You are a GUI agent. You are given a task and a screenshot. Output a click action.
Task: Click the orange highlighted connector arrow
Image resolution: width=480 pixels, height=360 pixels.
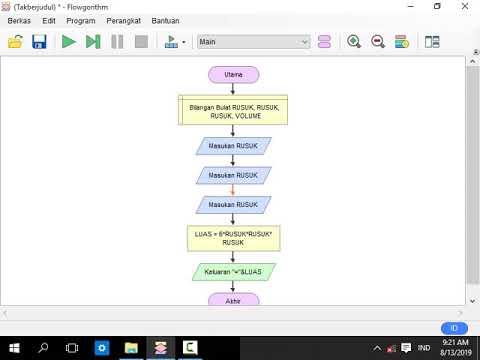(233, 190)
